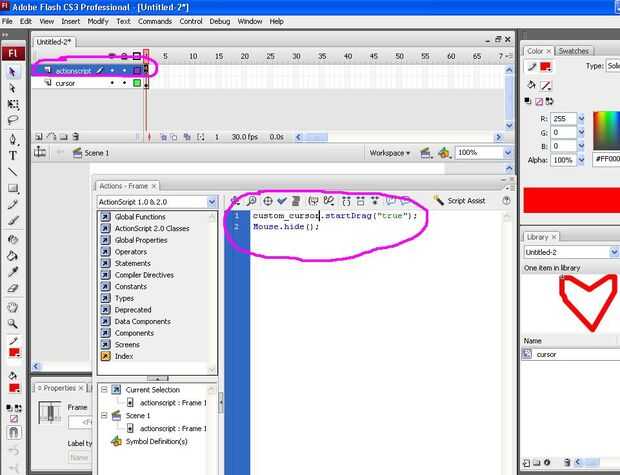Viewport: 620px width, 475px height.
Task: Open the Control menu
Action: (191, 21)
